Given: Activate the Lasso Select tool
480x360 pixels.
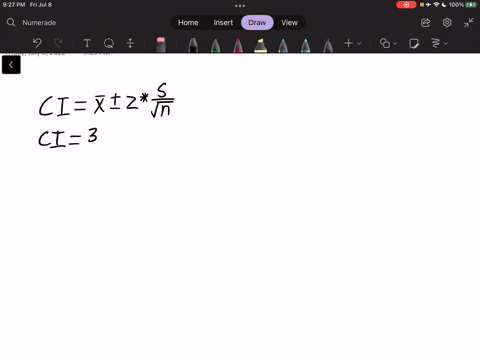Looking at the screenshot, I should point(109,43).
